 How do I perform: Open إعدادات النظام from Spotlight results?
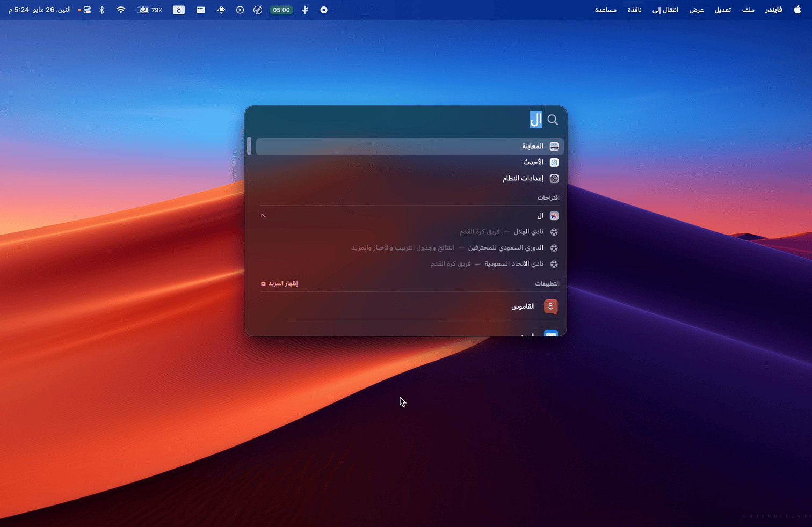[x=523, y=178]
